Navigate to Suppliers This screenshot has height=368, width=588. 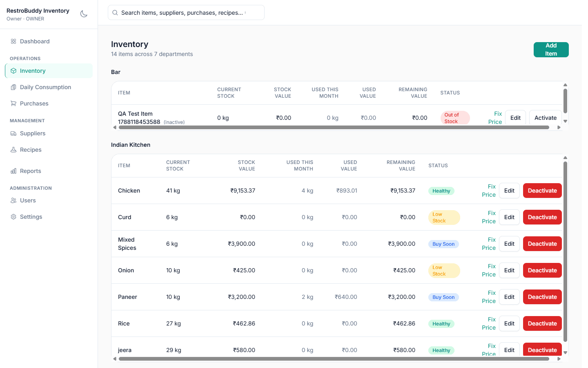(49, 133)
